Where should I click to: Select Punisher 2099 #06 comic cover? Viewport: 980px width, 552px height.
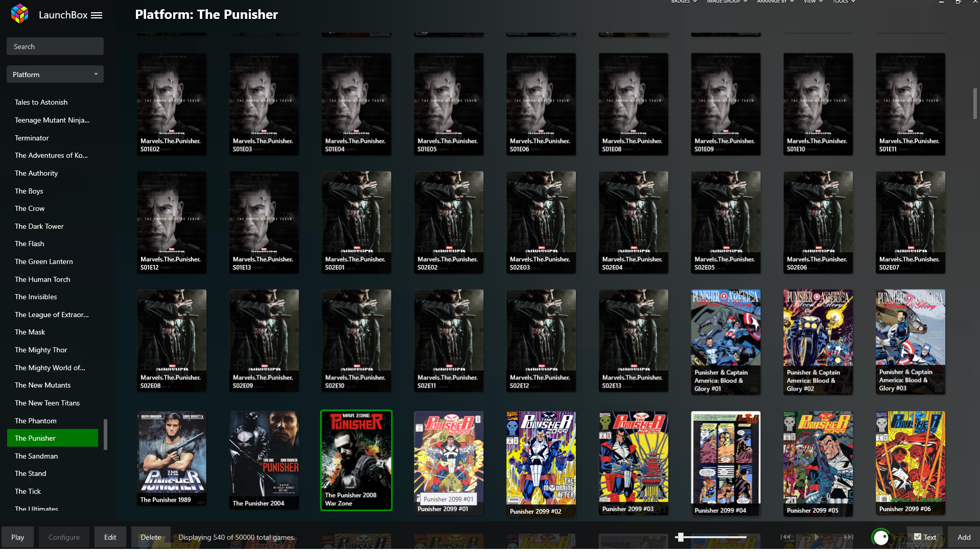pyautogui.click(x=911, y=463)
